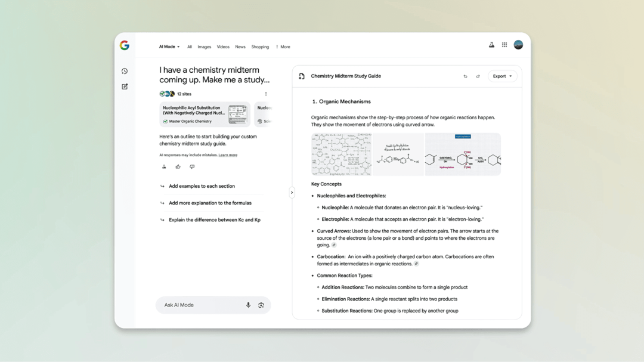Switch to the All tab
The width and height of the screenshot is (644, 362).
click(190, 47)
